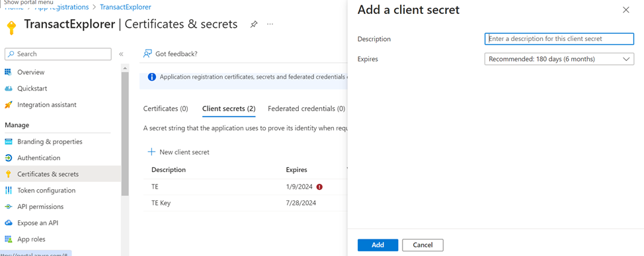Collapse the left sidebar with the double chevron

(x=121, y=54)
